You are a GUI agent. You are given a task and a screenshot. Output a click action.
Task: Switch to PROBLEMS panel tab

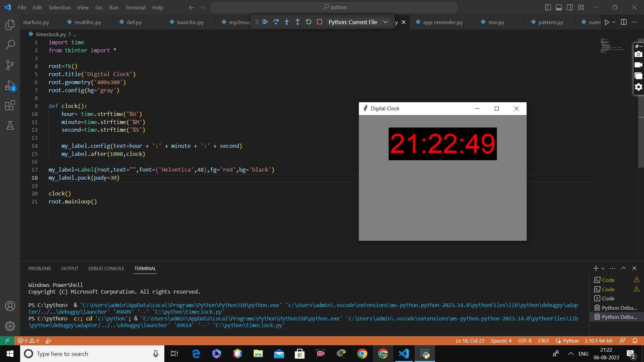click(40, 268)
